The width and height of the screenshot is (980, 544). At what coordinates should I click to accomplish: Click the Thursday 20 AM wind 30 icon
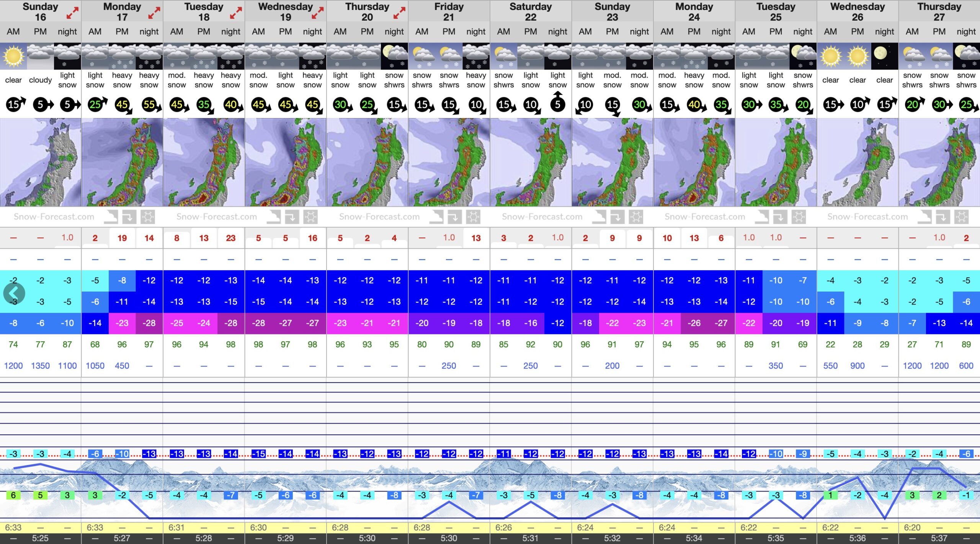(x=343, y=105)
